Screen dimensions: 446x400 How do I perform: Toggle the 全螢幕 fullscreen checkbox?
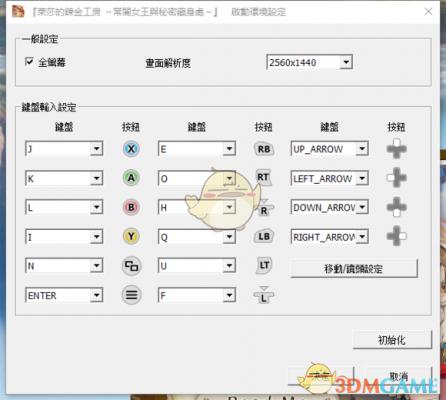pyautogui.click(x=29, y=62)
